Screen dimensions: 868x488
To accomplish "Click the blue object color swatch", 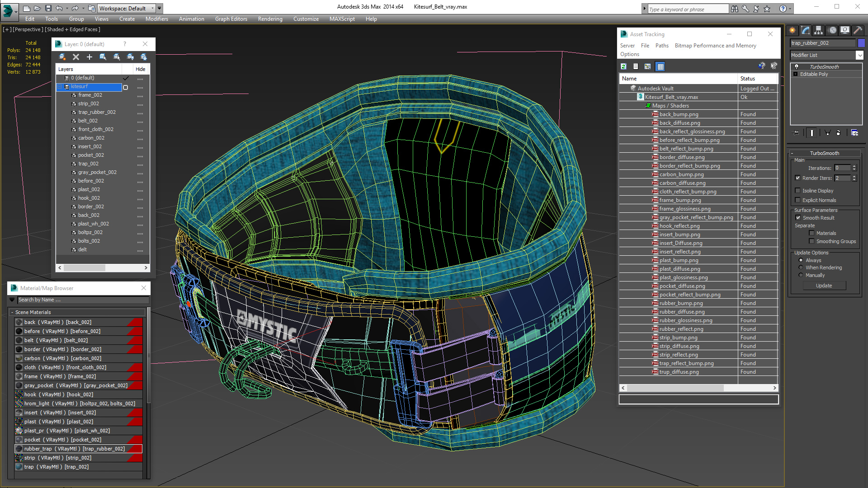I will pyautogui.click(x=861, y=43).
